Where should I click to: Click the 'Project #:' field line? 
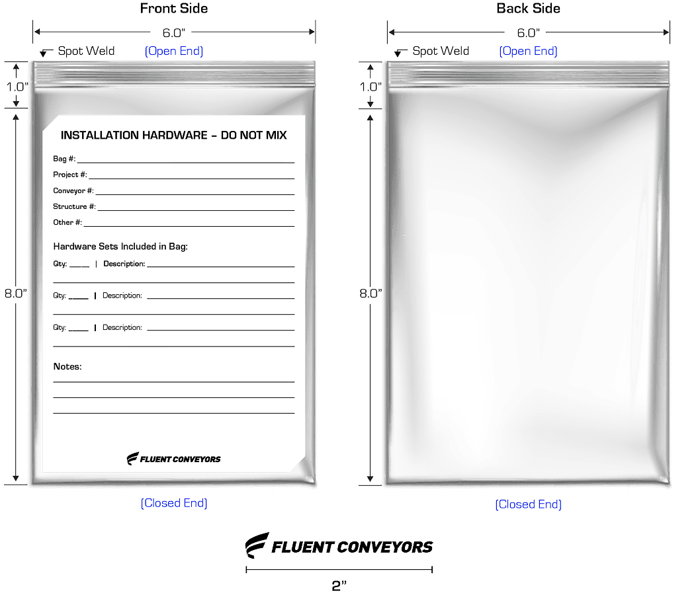[191, 178]
